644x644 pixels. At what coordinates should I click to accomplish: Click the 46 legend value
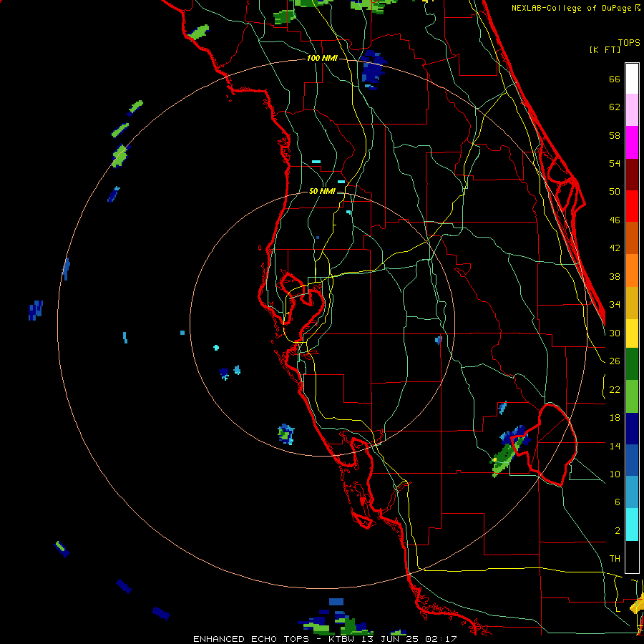615,220
